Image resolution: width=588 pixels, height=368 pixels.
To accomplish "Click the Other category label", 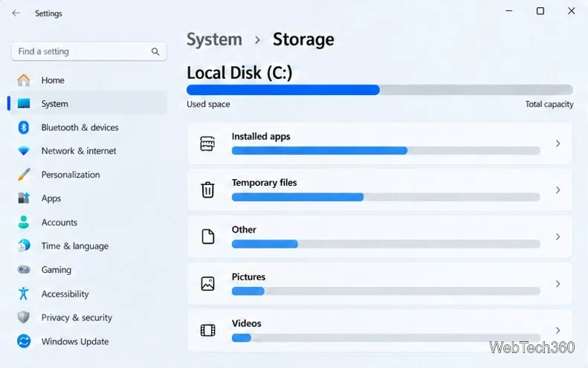I will [x=244, y=229].
